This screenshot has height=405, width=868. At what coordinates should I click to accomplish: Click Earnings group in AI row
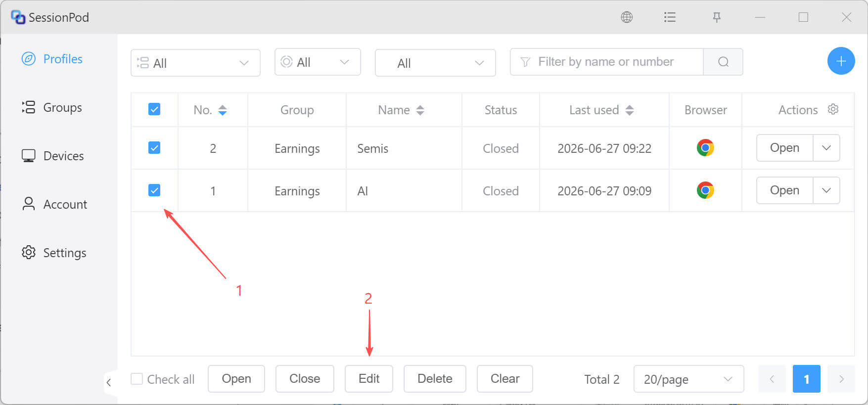pyautogui.click(x=297, y=191)
